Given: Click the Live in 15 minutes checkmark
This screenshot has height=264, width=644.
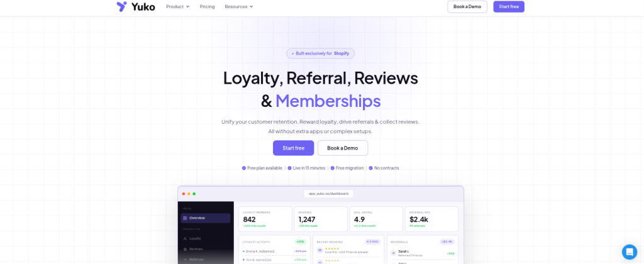Looking at the screenshot, I should click(x=289, y=168).
